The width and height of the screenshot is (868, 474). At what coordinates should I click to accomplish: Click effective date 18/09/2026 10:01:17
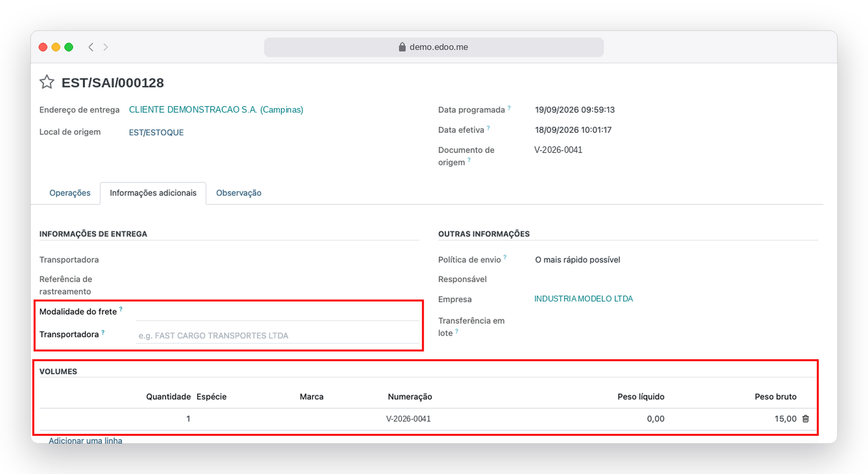[x=574, y=130]
